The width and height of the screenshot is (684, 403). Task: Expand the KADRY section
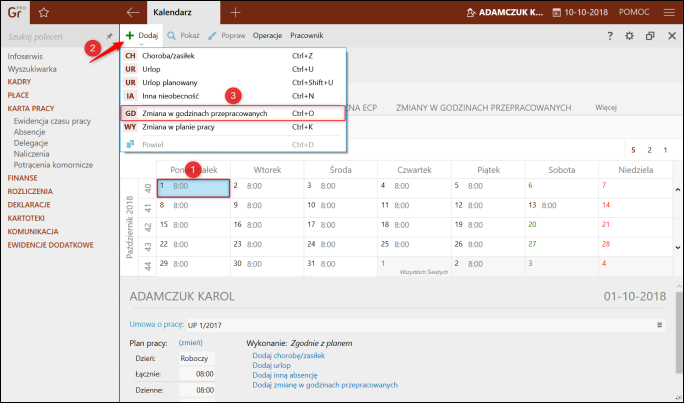[19, 82]
